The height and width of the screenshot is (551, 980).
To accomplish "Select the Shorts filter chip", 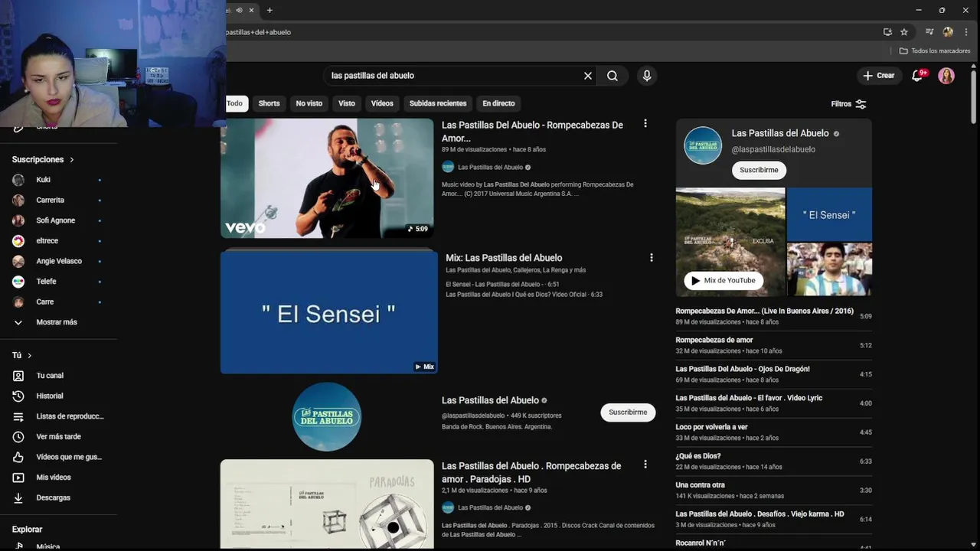I will [x=269, y=103].
